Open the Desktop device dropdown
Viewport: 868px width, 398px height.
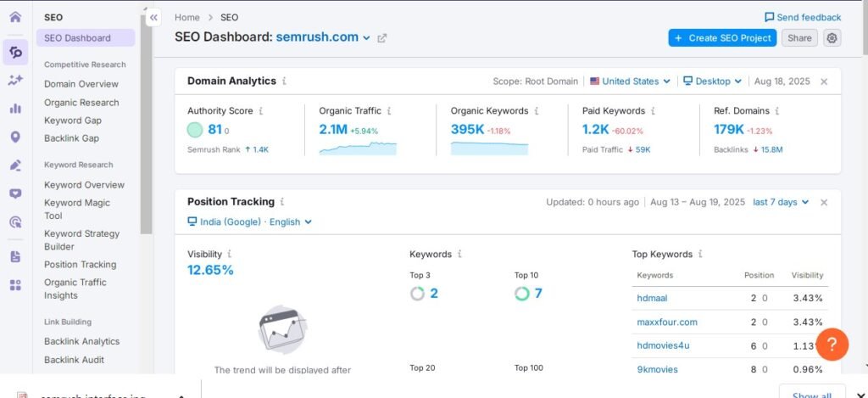pos(712,81)
